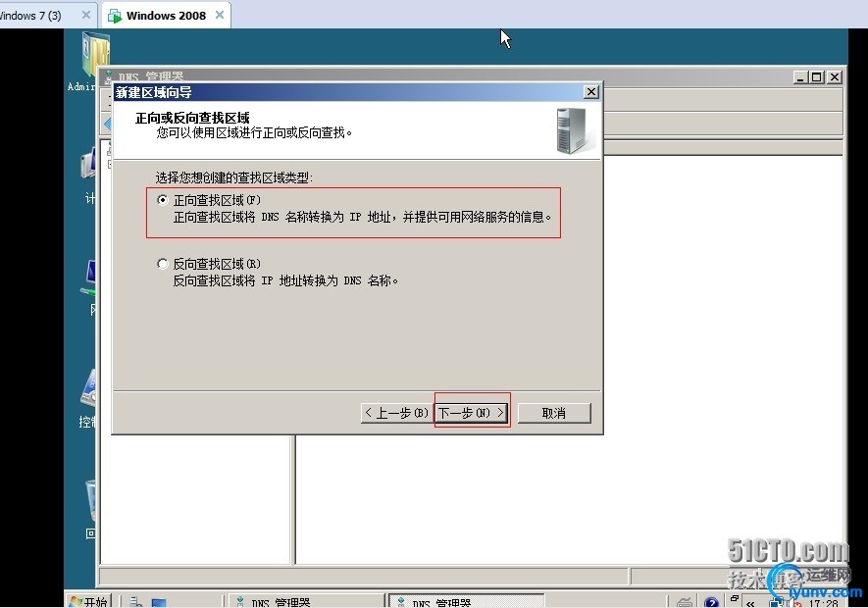
Task: Click the DNS 管理器 title bar icon
Action: (109, 76)
